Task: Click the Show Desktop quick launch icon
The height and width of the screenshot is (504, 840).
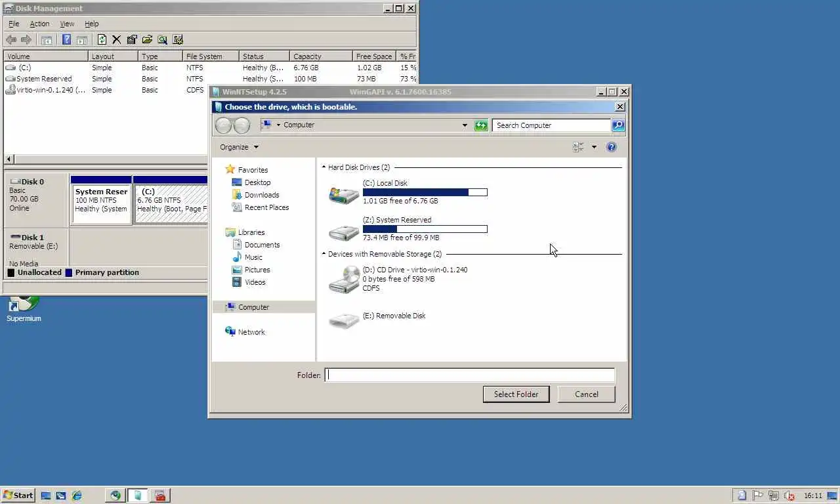Action: 46,495
